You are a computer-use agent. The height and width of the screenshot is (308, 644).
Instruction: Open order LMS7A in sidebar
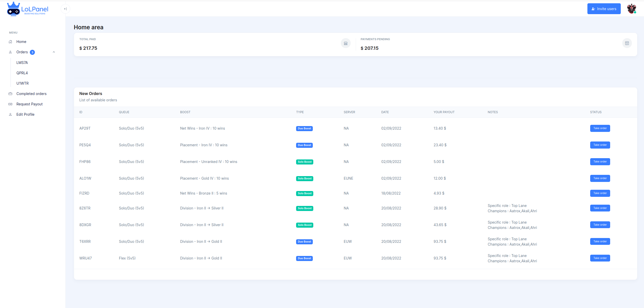tap(22, 63)
